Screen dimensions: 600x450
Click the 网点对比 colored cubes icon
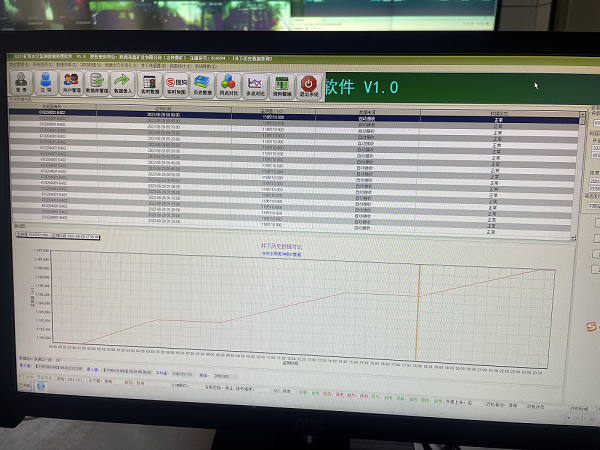229,85
